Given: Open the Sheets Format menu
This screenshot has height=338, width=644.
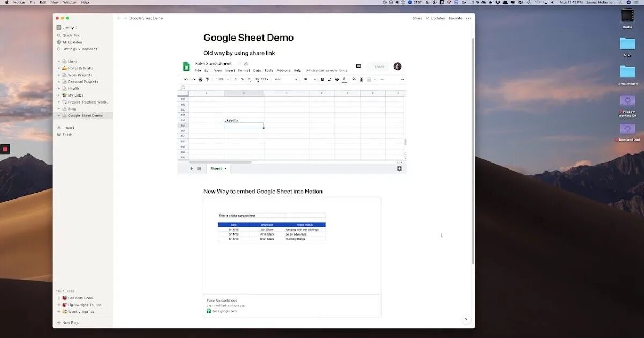Looking at the screenshot, I should click(244, 70).
